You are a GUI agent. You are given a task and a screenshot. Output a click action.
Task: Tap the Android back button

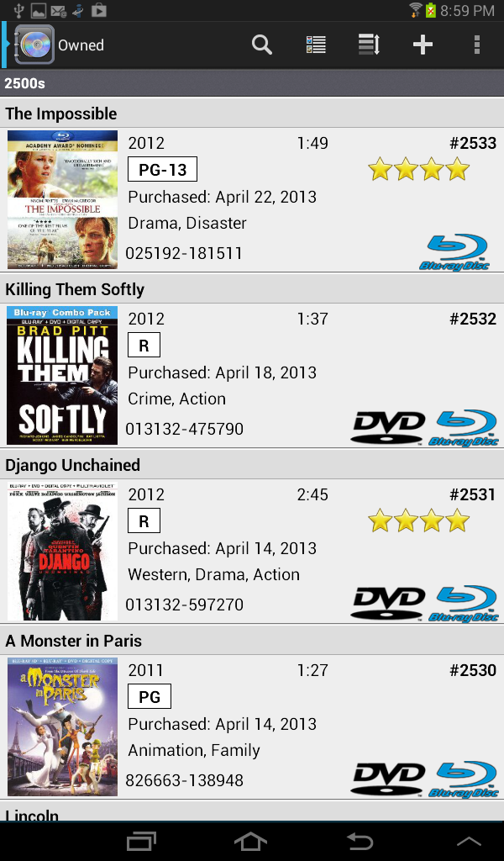[360, 841]
